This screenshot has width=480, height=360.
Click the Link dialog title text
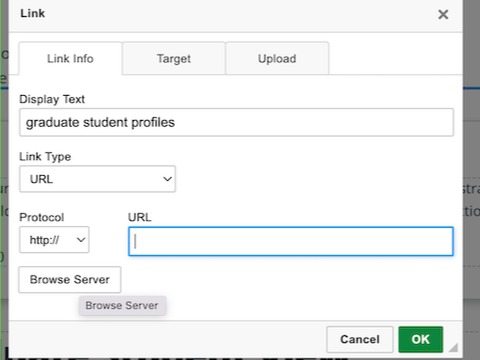32,13
